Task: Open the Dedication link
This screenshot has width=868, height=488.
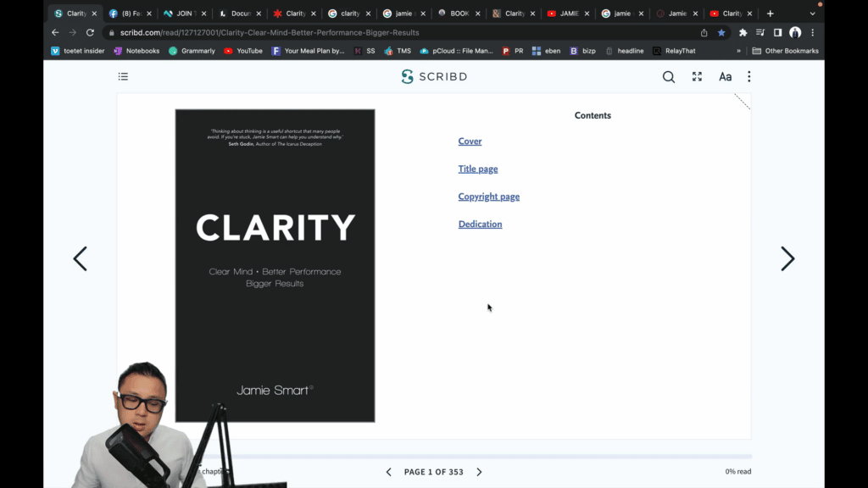Action: pyautogui.click(x=480, y=224)
